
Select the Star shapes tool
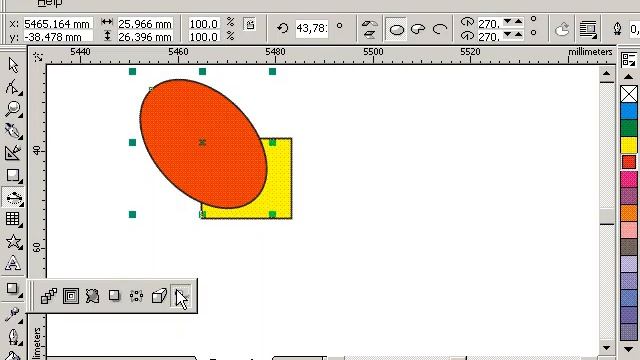point(13,241)
